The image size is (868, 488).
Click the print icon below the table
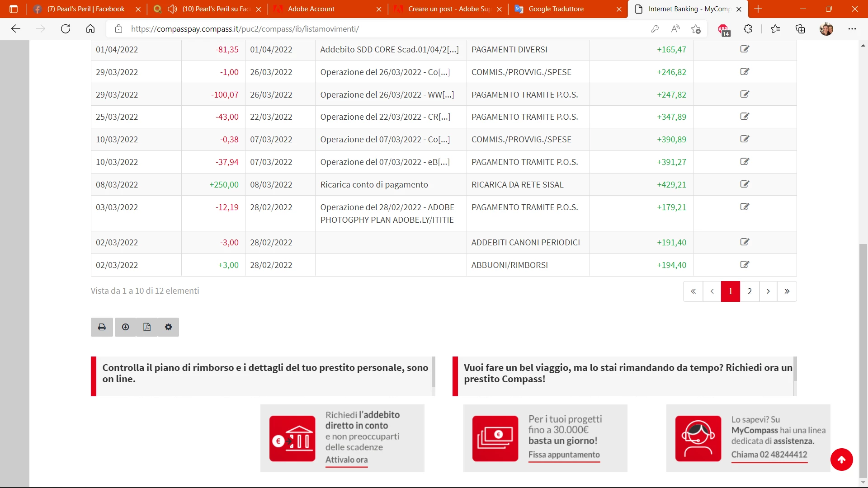[102, 327]
